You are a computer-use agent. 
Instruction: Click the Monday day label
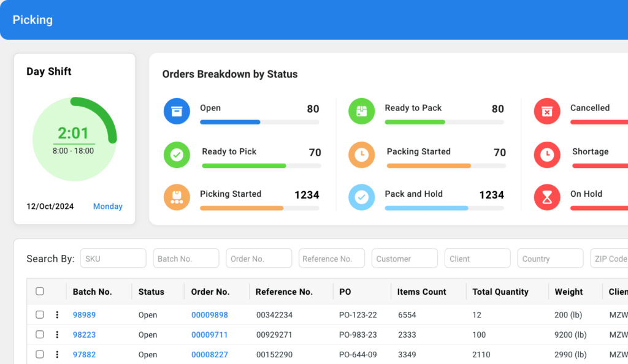pyautogui.click(x=108, y=207)
